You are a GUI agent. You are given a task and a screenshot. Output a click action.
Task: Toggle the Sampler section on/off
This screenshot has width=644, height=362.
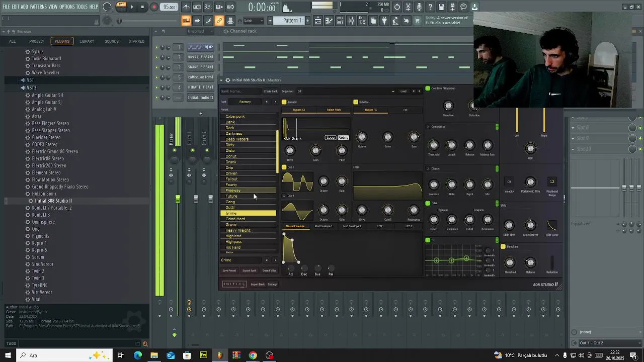tap(284, 102)
